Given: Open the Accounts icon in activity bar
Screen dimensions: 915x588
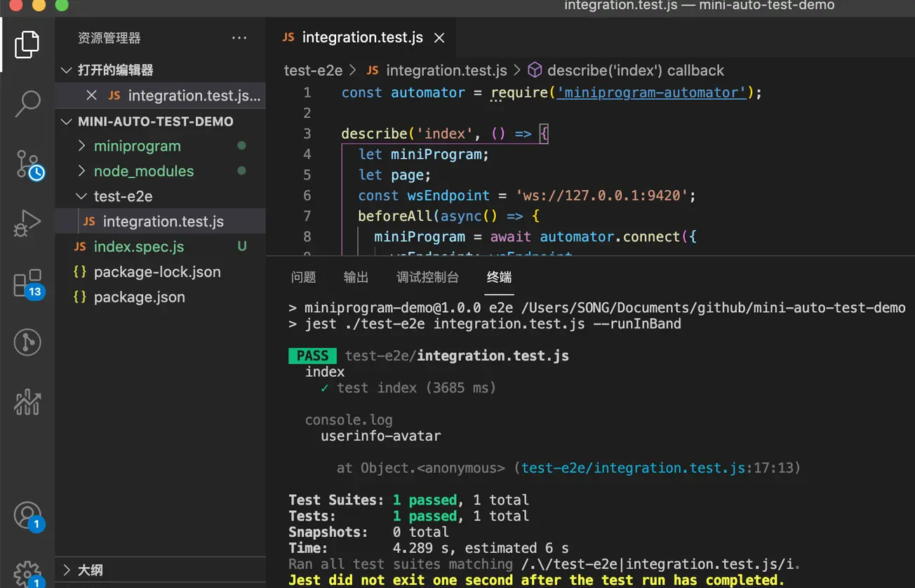Looking at the screenshot, I should 28,517.
